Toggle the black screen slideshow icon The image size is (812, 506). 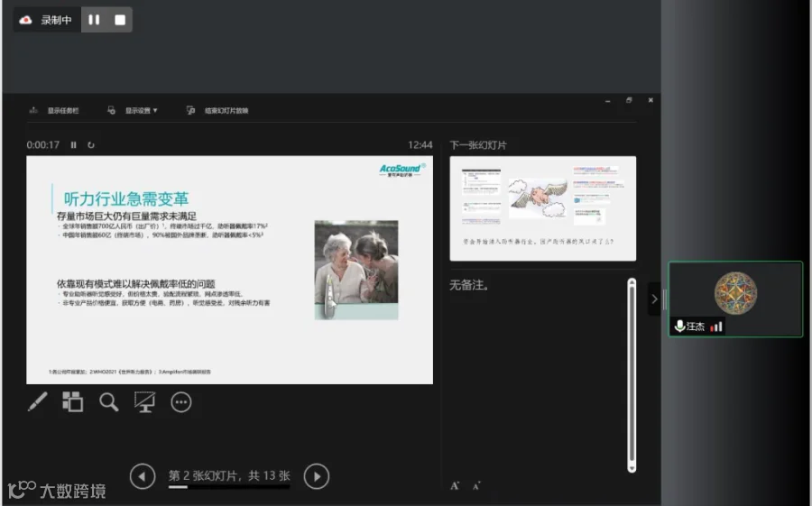pyautogui.click(x=144, y=402)
